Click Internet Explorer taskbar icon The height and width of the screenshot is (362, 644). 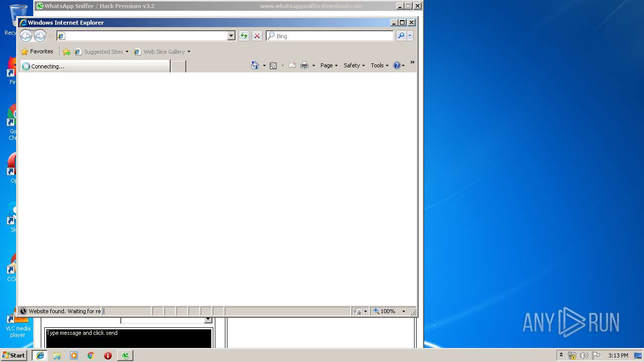[x=40, y=355]
